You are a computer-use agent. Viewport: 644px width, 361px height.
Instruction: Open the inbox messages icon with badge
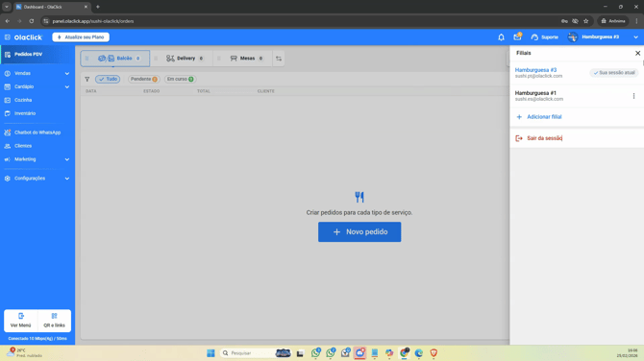point(517,36)
